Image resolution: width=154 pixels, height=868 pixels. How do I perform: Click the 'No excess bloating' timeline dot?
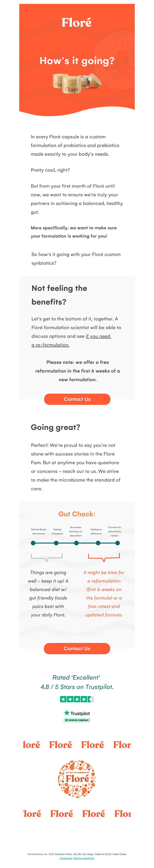pos(76,543)
